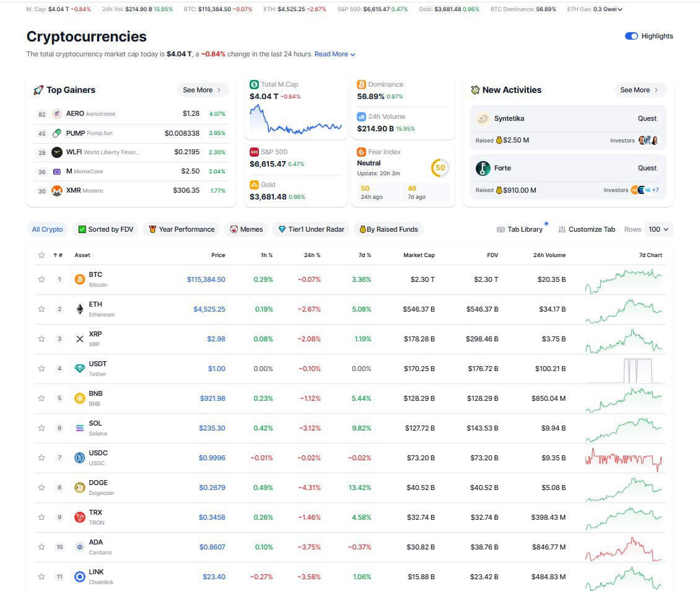Image resolution: width=700 pixels, height=591 pixels.
Task: Mark USDC row star as favorite
Action: (42, 458)
